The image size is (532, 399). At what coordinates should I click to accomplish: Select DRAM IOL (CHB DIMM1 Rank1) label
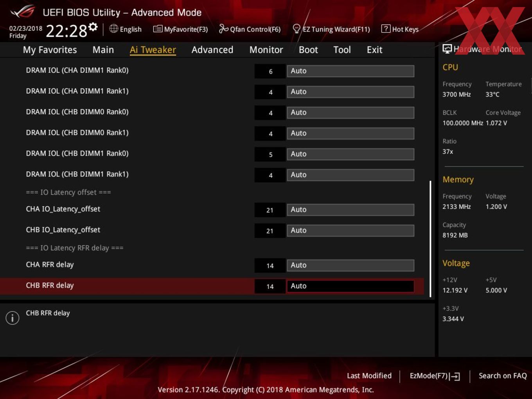[77, 174]
